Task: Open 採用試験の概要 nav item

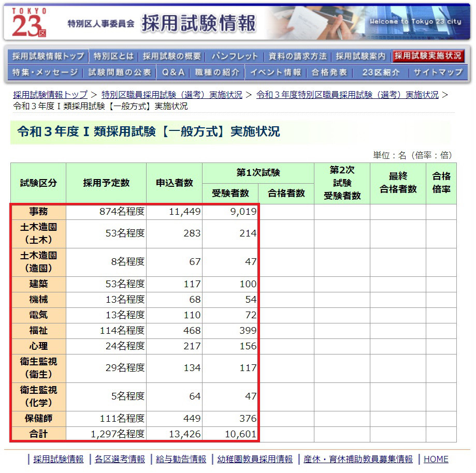Action: (x=172, y=56)
